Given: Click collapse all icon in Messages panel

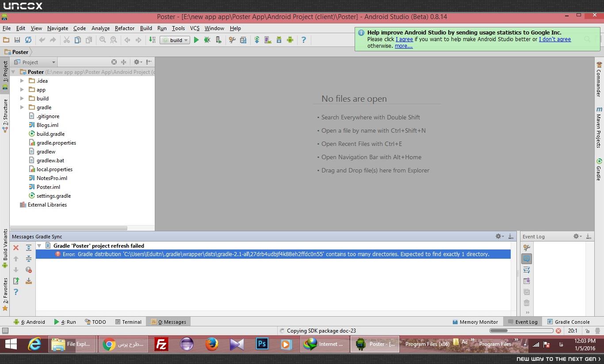Looking at the screenshot, I should (x=29, y=259).
